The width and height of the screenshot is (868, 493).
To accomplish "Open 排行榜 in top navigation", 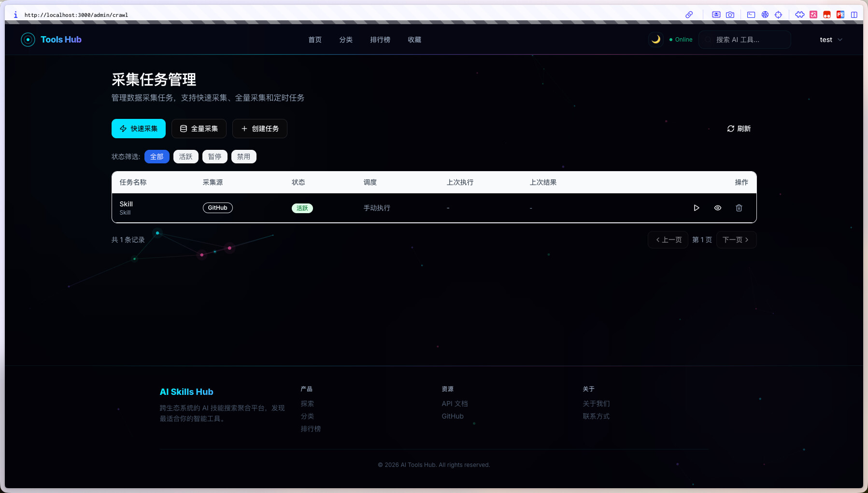I will [x=380, y=40].
